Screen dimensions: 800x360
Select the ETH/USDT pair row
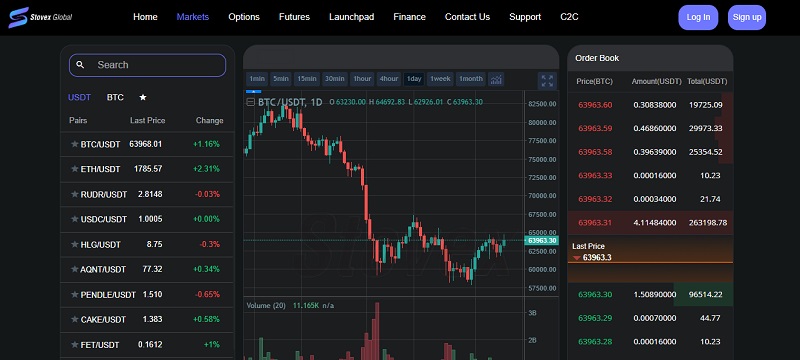[147, 169]
